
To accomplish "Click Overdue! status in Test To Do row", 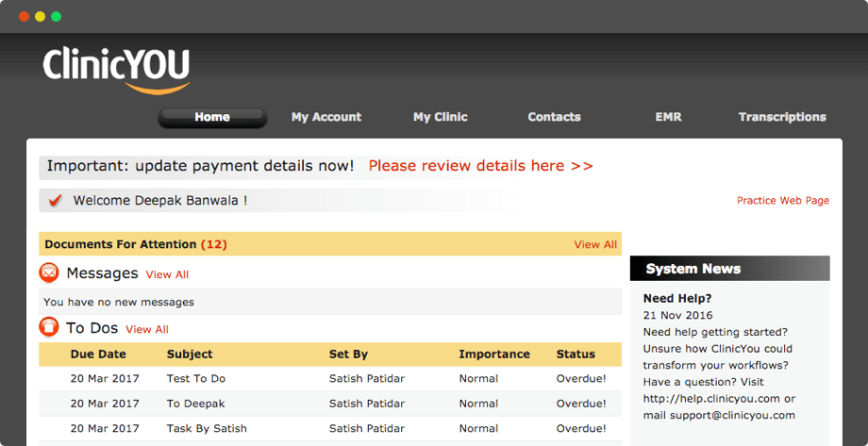I will (581, 378).
